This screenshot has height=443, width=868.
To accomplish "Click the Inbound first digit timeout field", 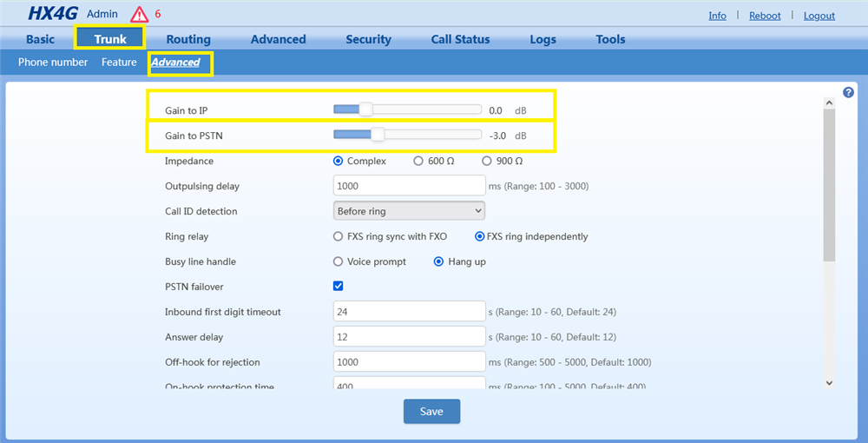I will tap(410, 312).
